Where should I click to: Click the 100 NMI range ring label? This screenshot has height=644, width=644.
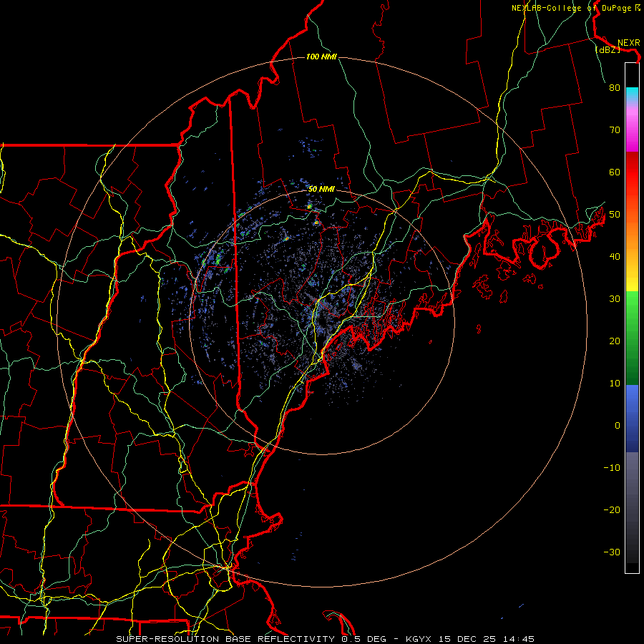(x=321, y=57)
